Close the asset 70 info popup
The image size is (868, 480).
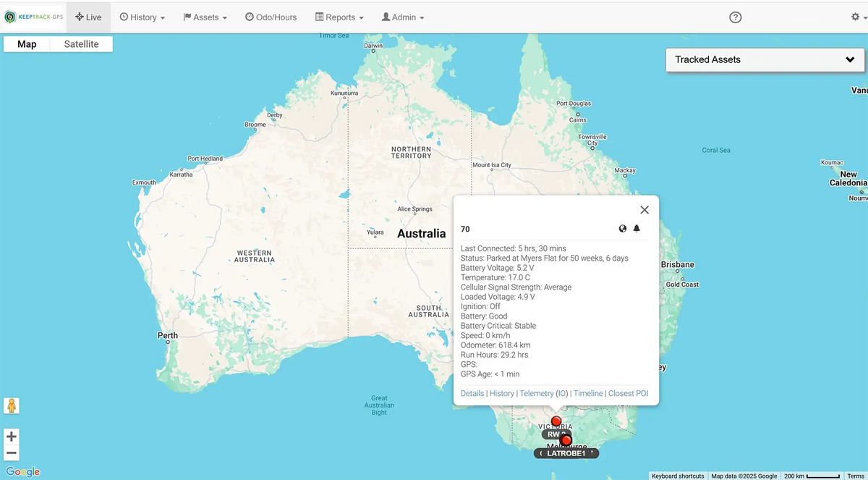644,210
